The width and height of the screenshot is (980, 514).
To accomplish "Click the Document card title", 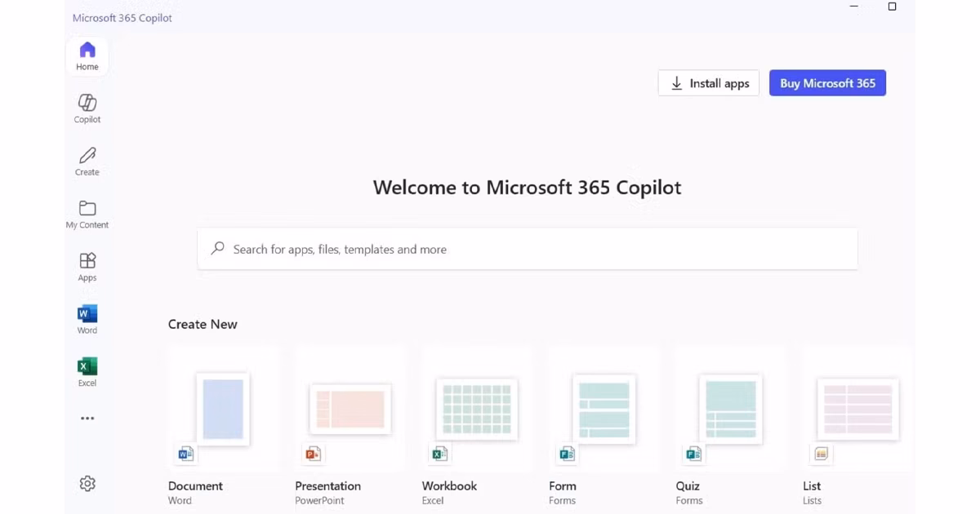I will 195,485.
